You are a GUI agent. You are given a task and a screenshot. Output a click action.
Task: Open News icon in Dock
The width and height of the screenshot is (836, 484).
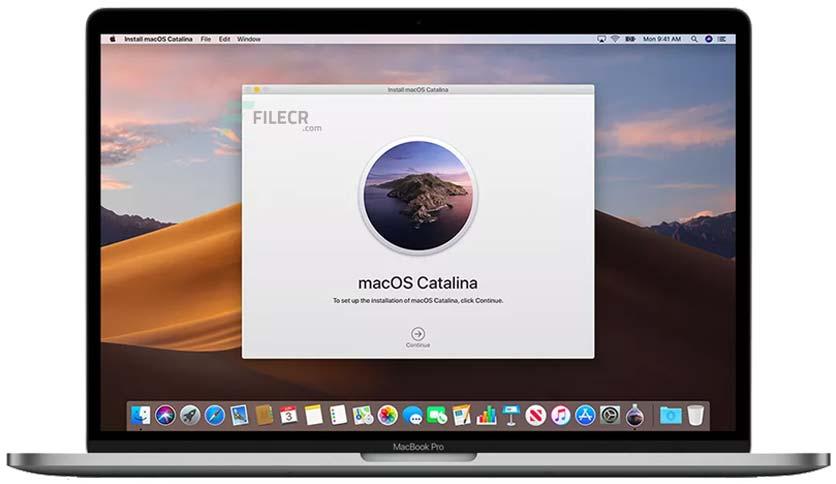536,415
